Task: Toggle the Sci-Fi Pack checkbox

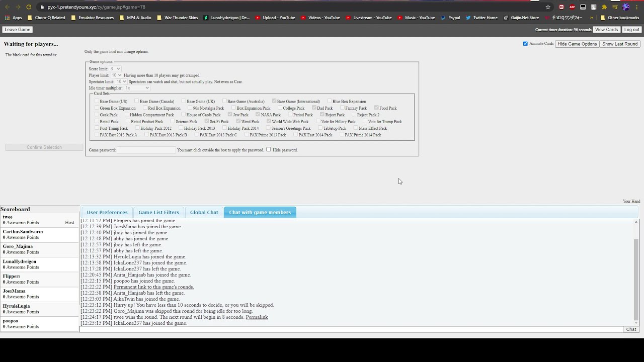Action: [x=207, y=121]
